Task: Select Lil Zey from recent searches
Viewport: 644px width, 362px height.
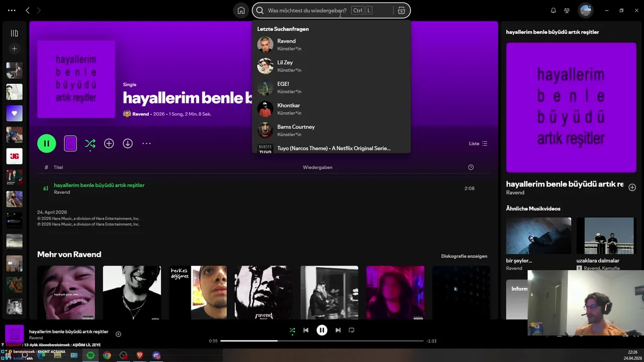Action: point(331,66)
